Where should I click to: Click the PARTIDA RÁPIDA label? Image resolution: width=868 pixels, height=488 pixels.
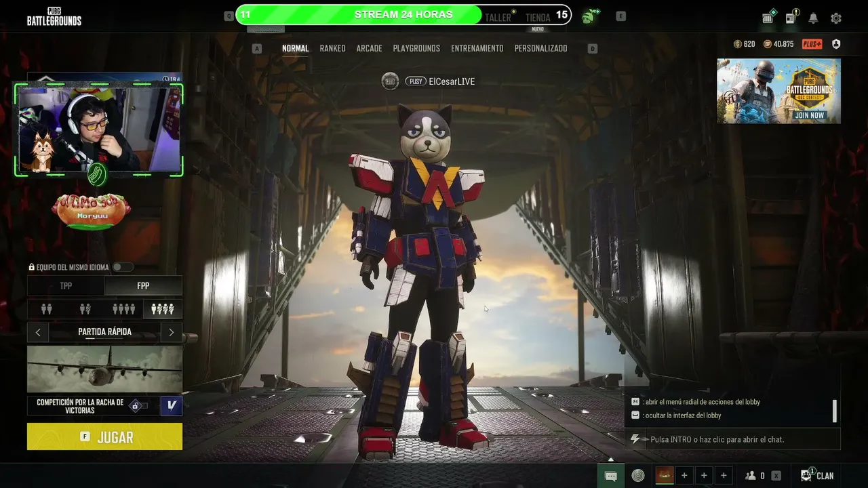104,332
